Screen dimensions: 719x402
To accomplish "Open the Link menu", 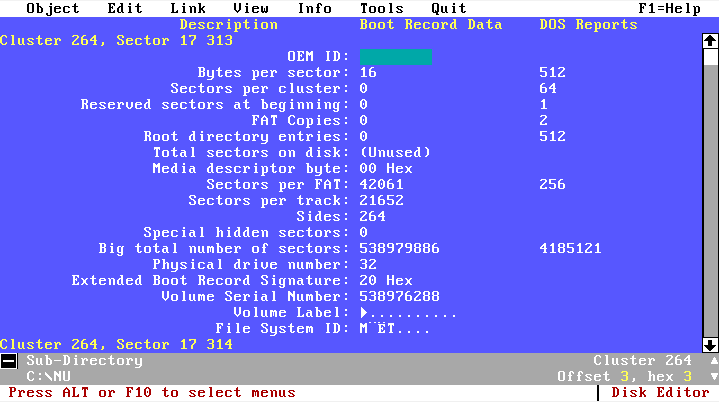I will [x=187, y=8].
